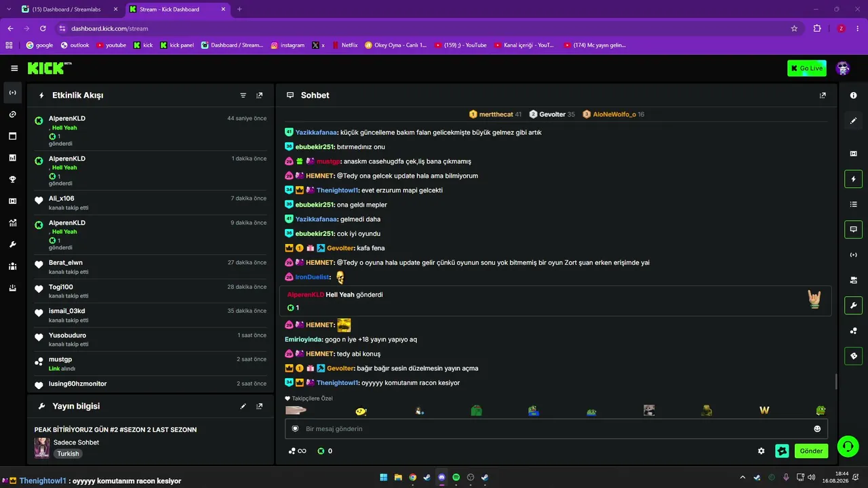Screen dimensions: 868x488
Task: Click mertthecat on the chat leaderboard
Action: coord(496,115)
